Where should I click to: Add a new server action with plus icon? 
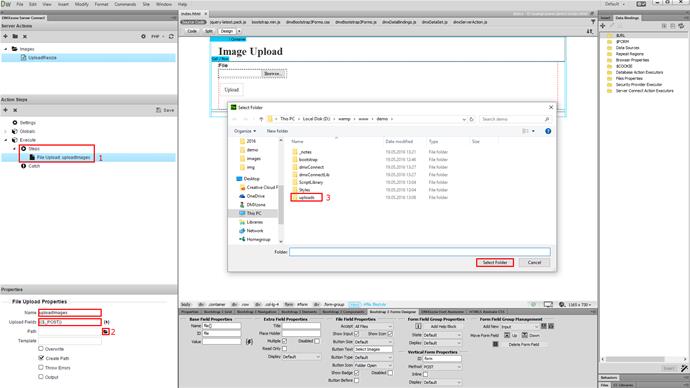tap(5, 36)
